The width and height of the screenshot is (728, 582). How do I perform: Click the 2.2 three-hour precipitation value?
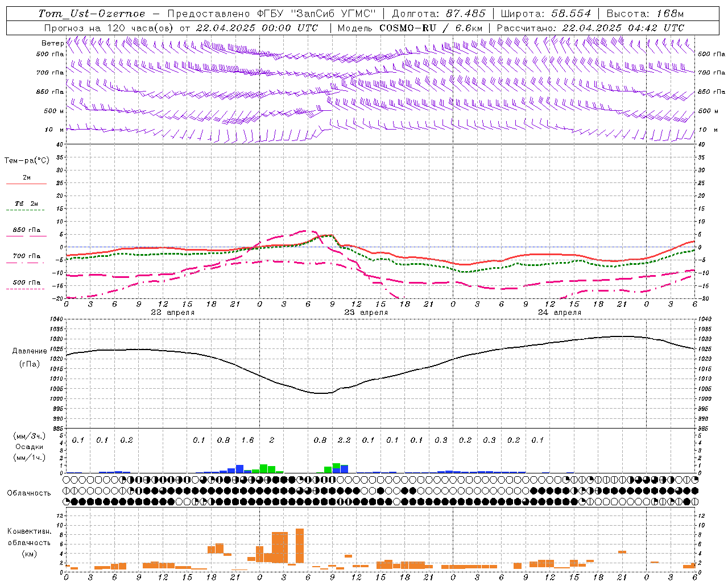coord(344,440)
